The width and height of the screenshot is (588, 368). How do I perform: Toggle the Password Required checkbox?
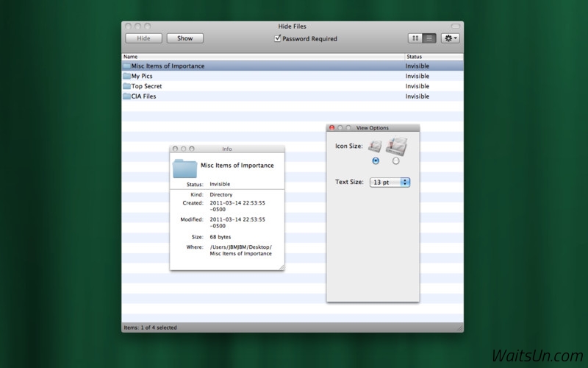click(278, 38)
